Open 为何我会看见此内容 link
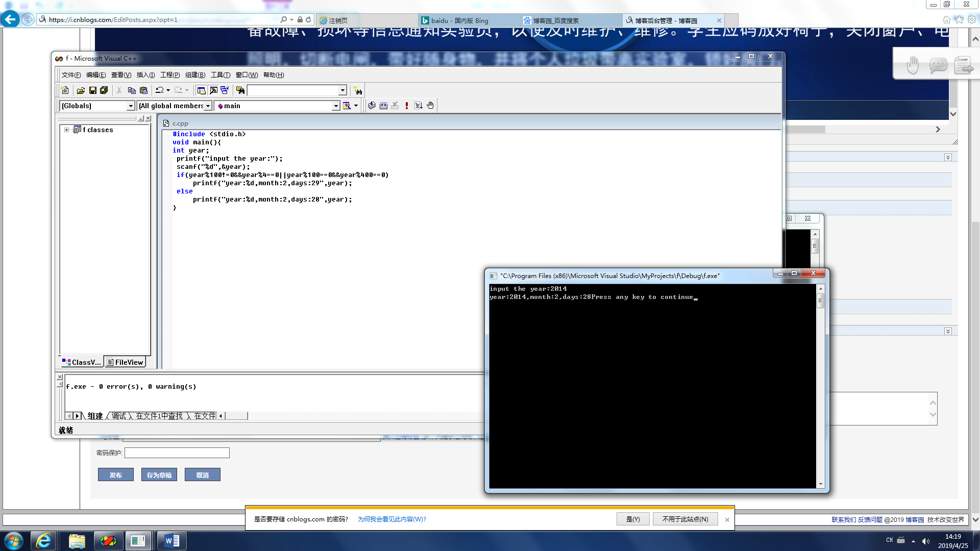This screenshot has width=980, height=551. pyautogui.click(x=392, y=519)
